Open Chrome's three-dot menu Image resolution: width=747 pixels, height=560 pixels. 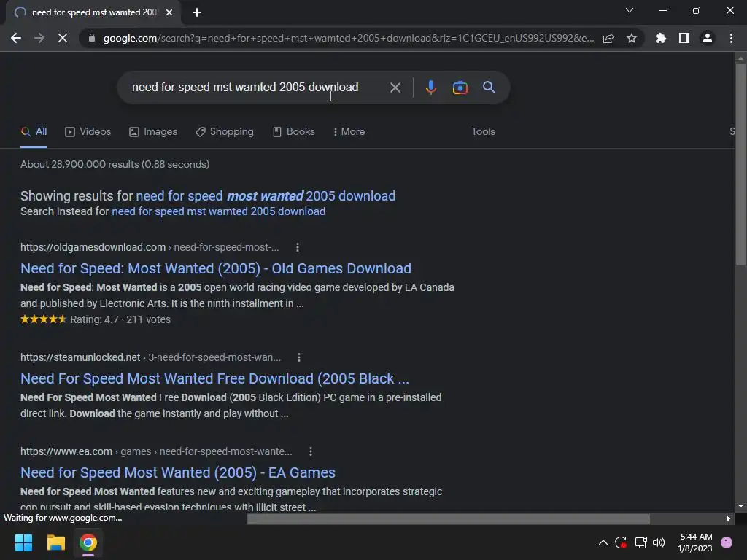click(x=731, y=38)
